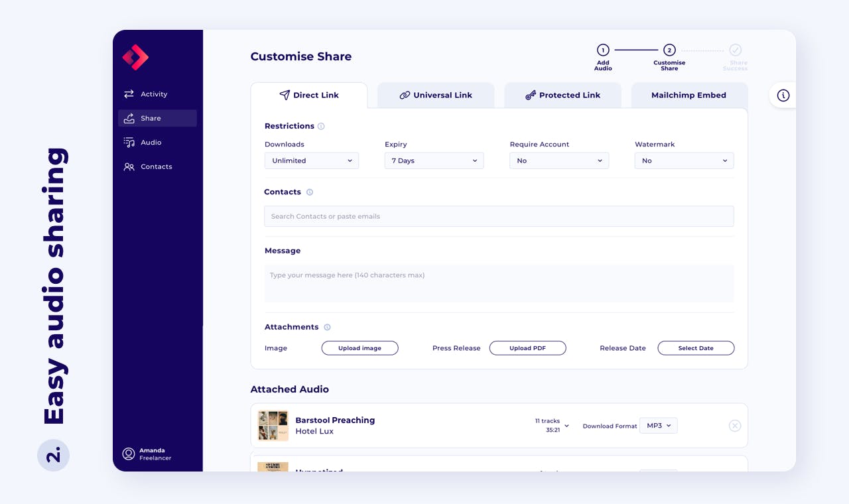
Task: Remove Barstool Preaching from attached audio
Action: click(735, 426)
